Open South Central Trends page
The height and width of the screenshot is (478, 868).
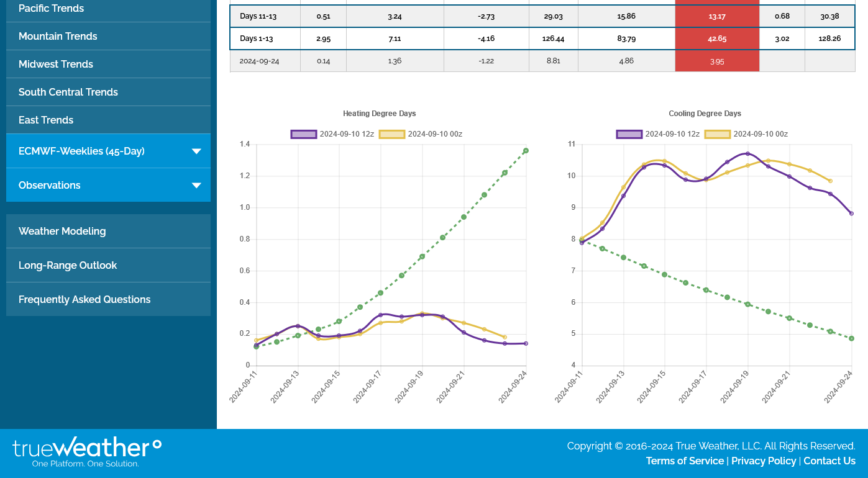point(68,92)
